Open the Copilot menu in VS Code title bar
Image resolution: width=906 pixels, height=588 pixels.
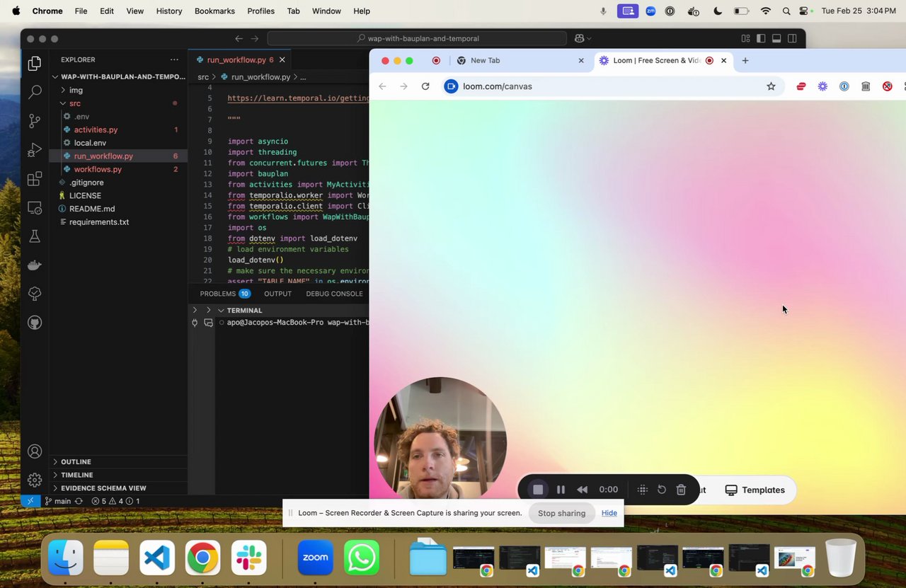(x=583, y=38)
